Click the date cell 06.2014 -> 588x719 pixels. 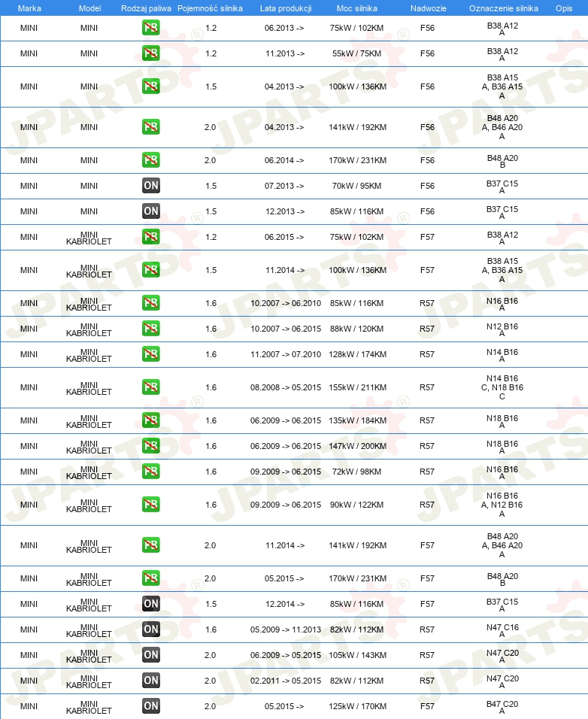(284, 160)
